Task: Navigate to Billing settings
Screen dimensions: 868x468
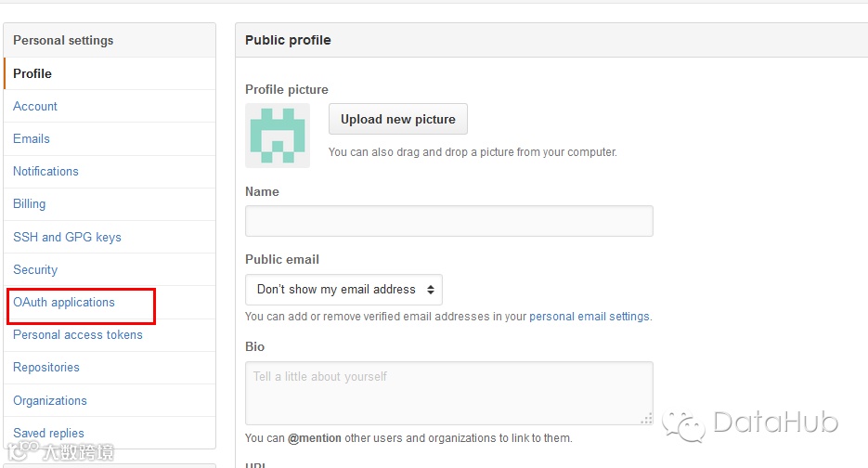Action: [29, 203]
